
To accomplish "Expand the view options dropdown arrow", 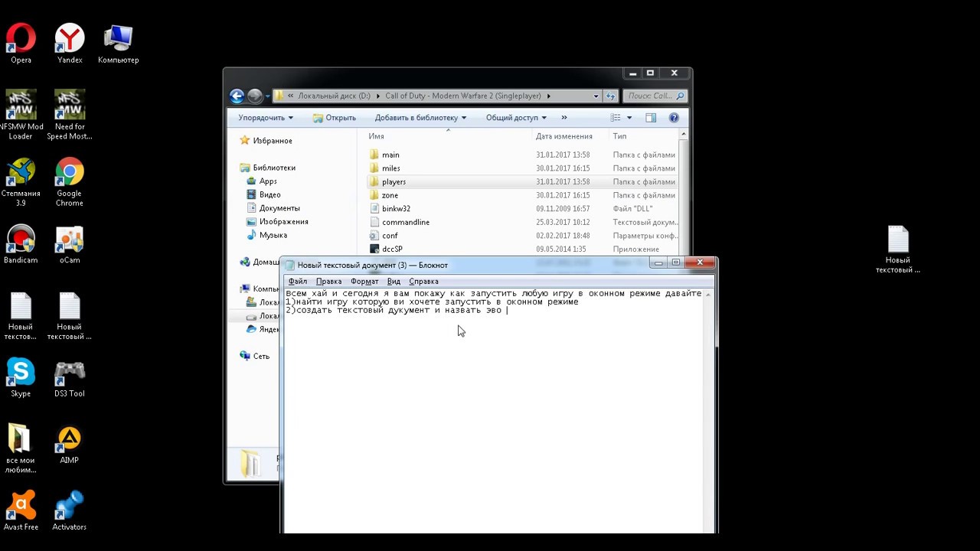I will (629, 118).
